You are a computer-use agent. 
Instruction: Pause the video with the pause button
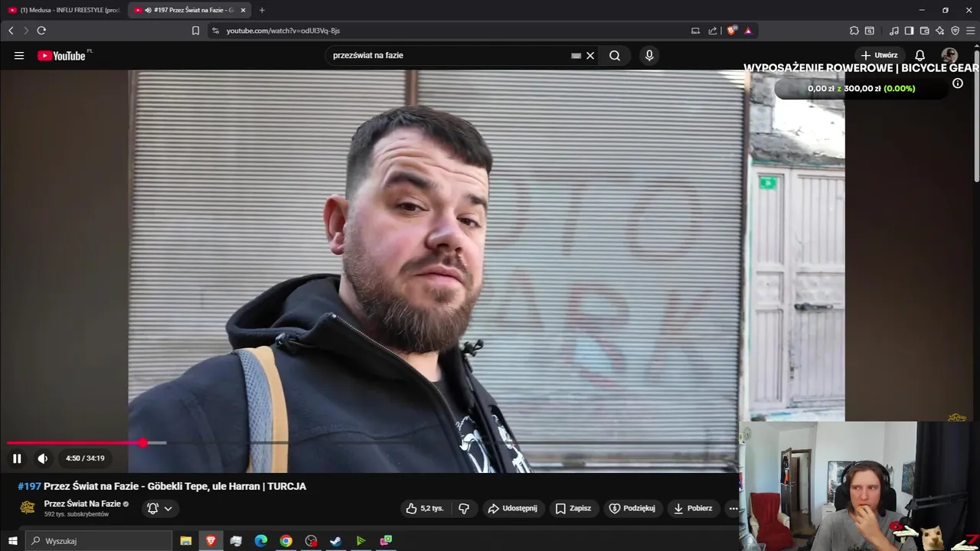click(x=17, y=458)
